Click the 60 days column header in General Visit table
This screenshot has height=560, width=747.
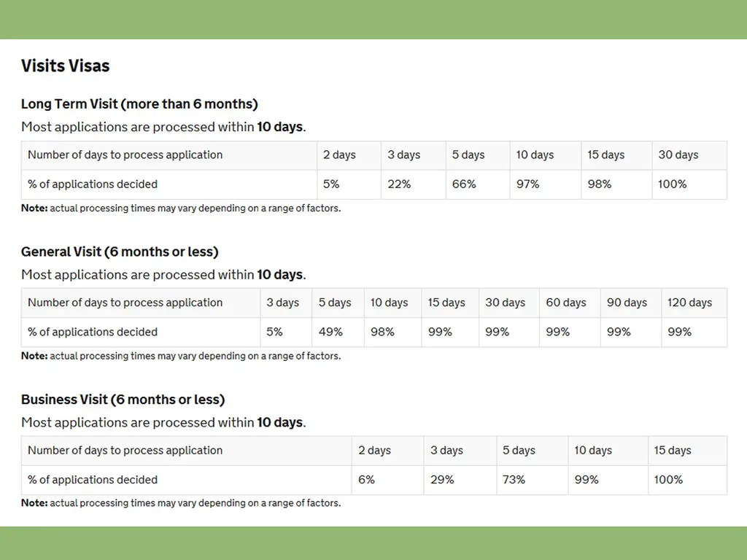pos(566,303)
